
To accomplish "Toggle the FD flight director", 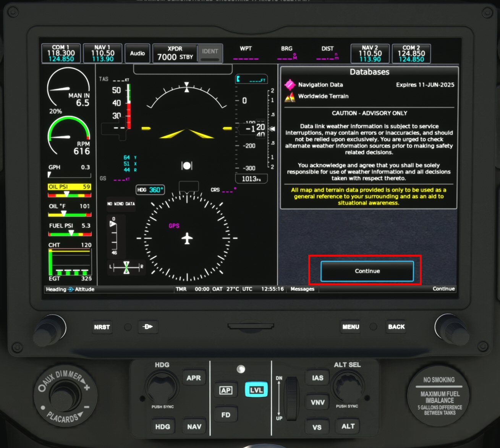I will pos(226,415).
